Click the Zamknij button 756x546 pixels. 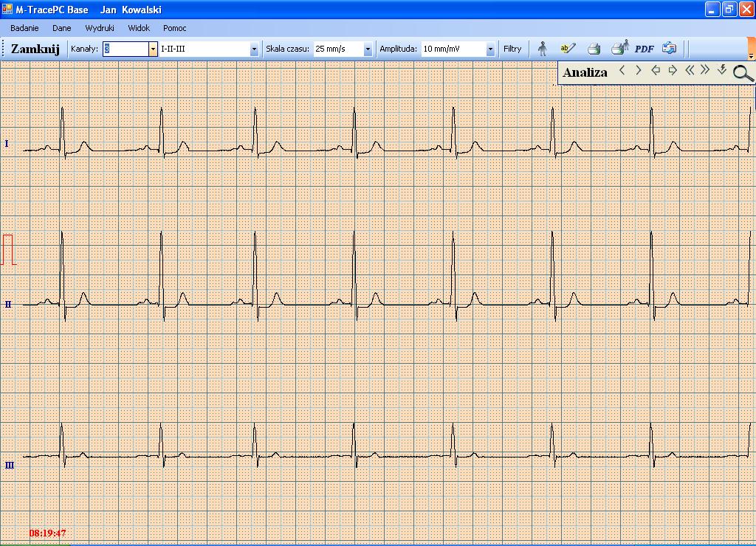click(35, 49)
